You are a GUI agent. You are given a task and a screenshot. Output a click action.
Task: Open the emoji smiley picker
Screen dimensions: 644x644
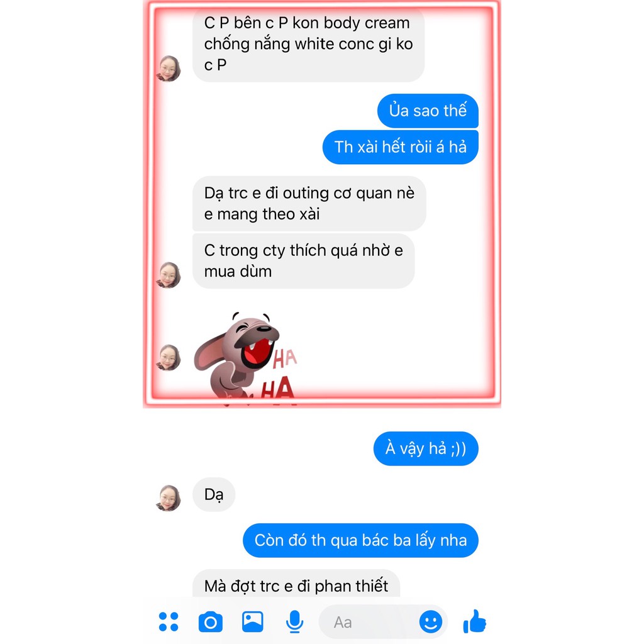[430, 621]
